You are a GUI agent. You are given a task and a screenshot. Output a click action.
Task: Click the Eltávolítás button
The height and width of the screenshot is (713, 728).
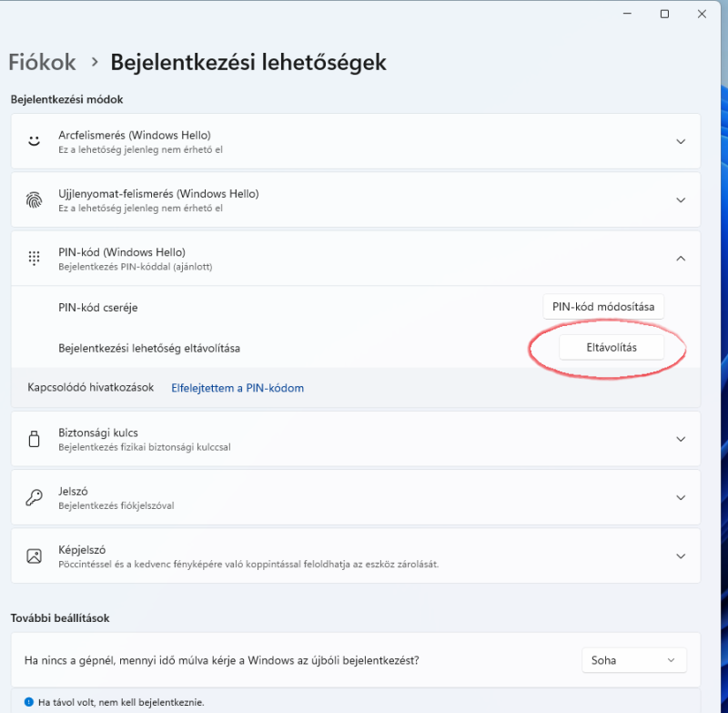[611, 348]
